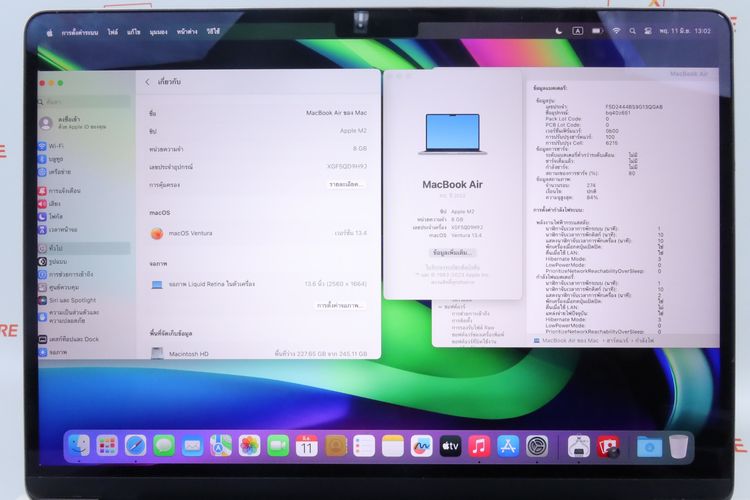Click รายละเอียด… button for coverage
The width and height of the screenshot is (750, 500).
347,184
